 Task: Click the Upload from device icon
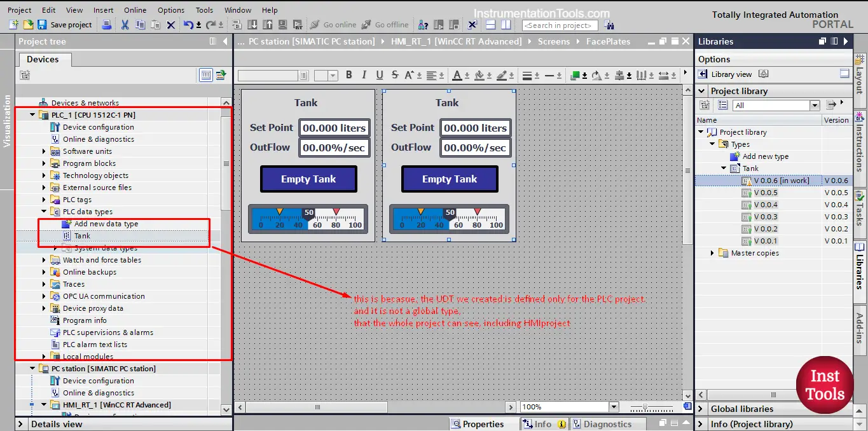click(x=267, y=25)
